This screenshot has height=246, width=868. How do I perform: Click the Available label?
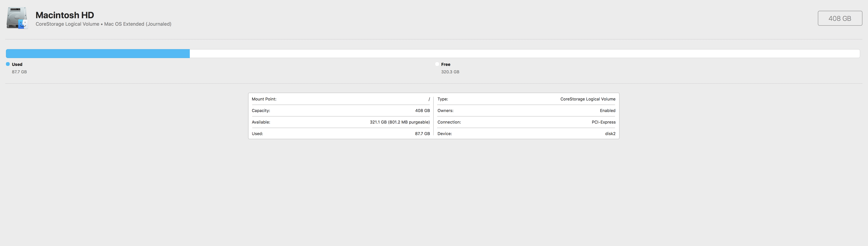pos(261,122)
